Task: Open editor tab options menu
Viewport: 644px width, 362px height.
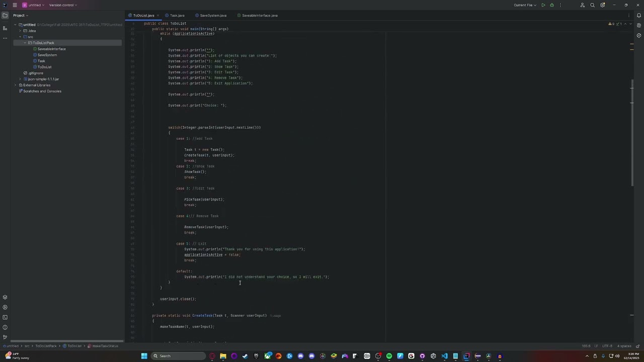Action: click(629, 15)
